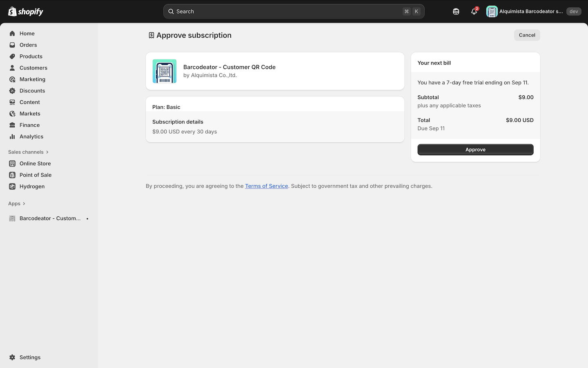Expand the Apps section chevron
The width and height of the screenshot is (588, 368).
(x=24, y=204)
